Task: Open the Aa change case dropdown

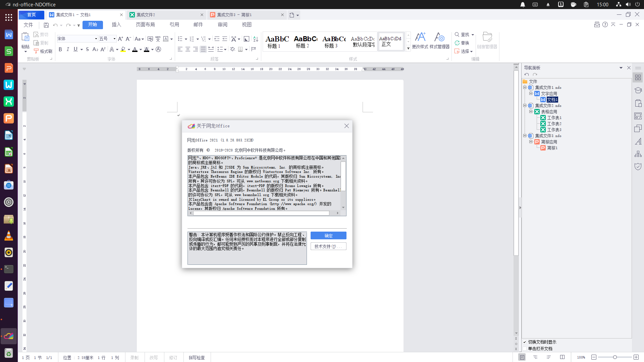Action: [139, 39]
